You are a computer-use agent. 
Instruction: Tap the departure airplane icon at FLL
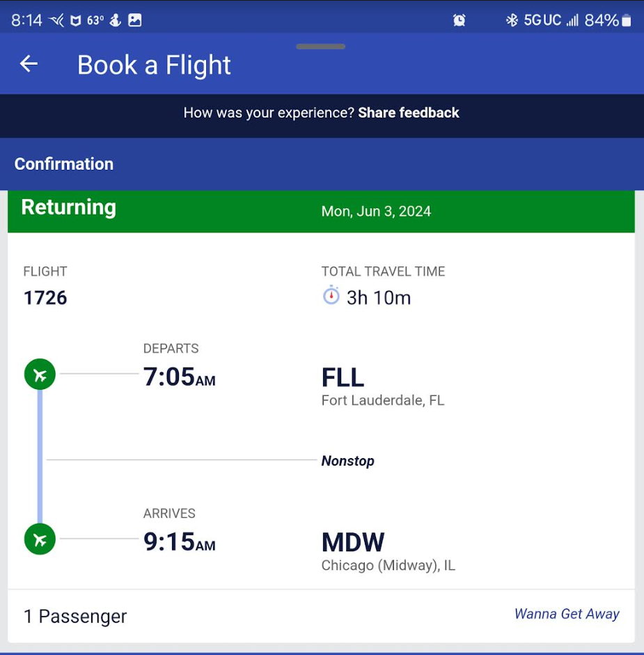tap(40, 374)
